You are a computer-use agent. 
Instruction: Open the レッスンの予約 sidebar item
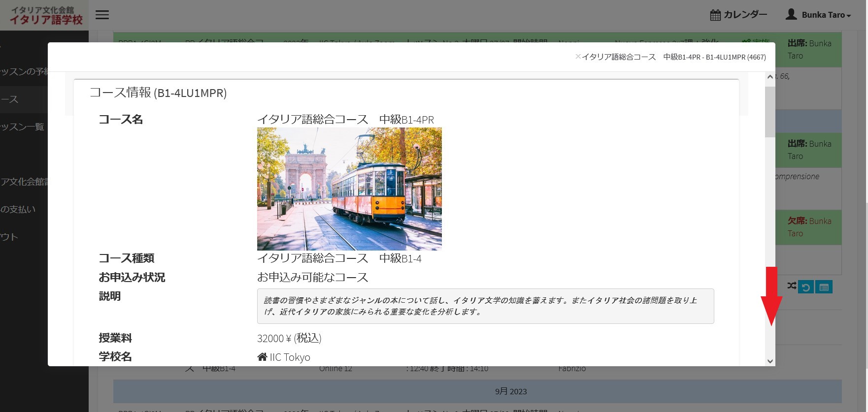pos(24,72)
